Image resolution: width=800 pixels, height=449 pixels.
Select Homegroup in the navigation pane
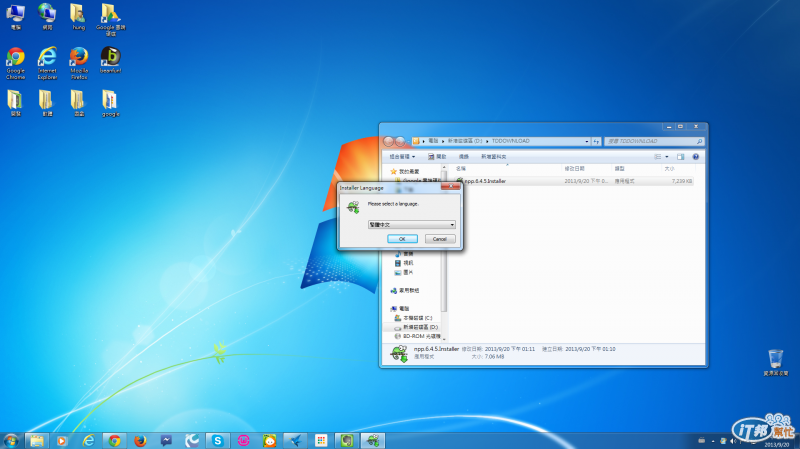click(x=405, y=290)
